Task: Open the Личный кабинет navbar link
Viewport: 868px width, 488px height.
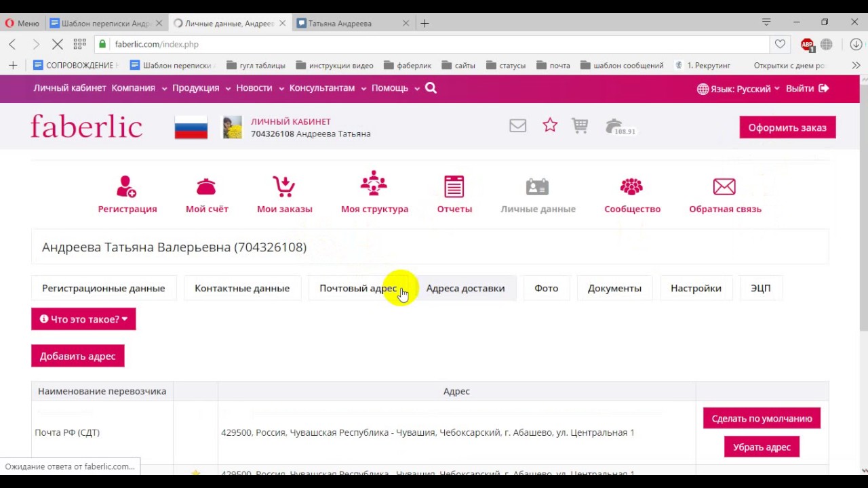Action: [70, 88]
